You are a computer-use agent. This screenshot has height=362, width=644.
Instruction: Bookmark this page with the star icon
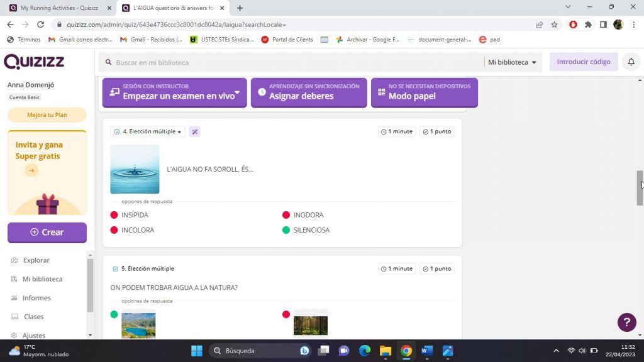(554, 25)
